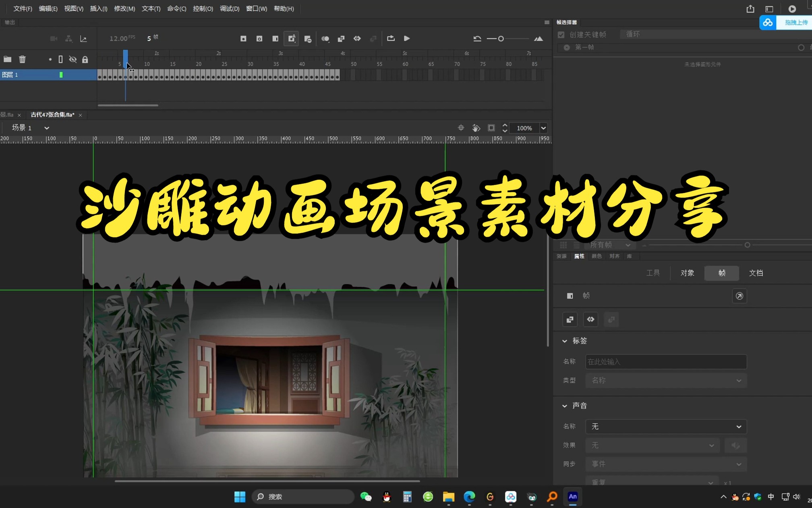The image size is (812, 508).
Task: Open the 文件(F) menu
Action: (x=23, y=8)
